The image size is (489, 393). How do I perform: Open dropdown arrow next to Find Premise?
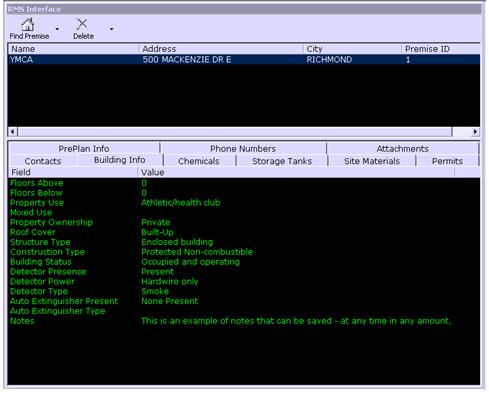57,29
